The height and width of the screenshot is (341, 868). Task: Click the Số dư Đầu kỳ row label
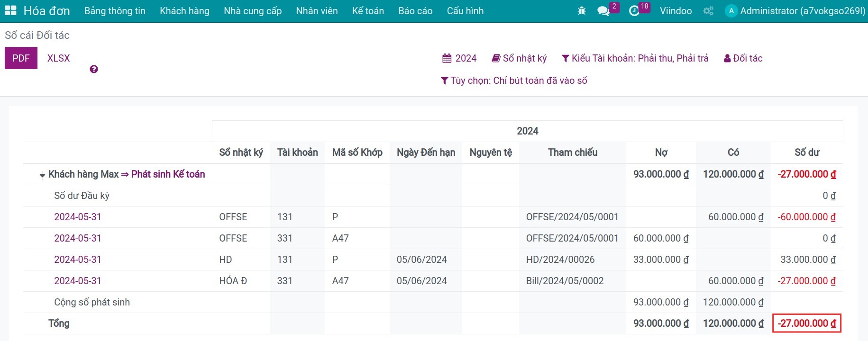coord(82,196)
